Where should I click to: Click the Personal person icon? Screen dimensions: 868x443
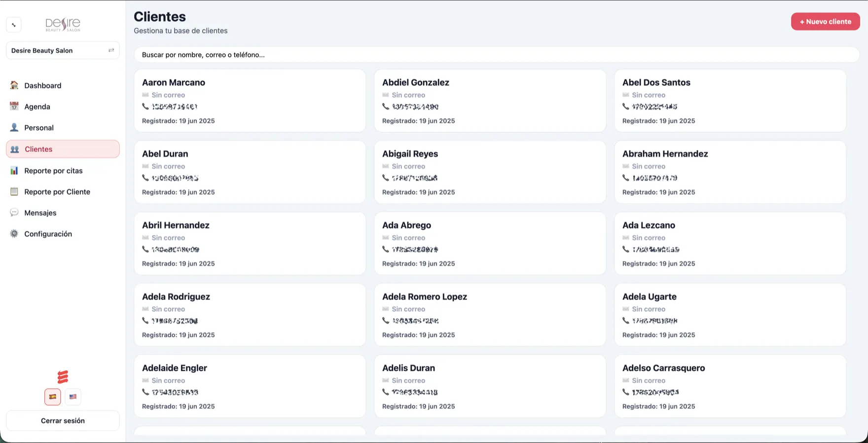(x=14, y=128)
